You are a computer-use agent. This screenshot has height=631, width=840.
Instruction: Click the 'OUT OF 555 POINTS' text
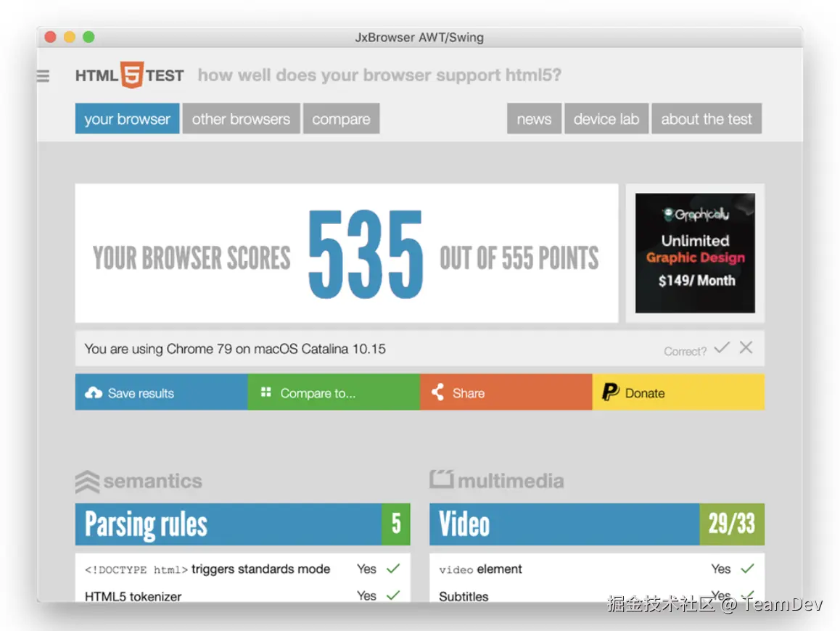[519, 258]
